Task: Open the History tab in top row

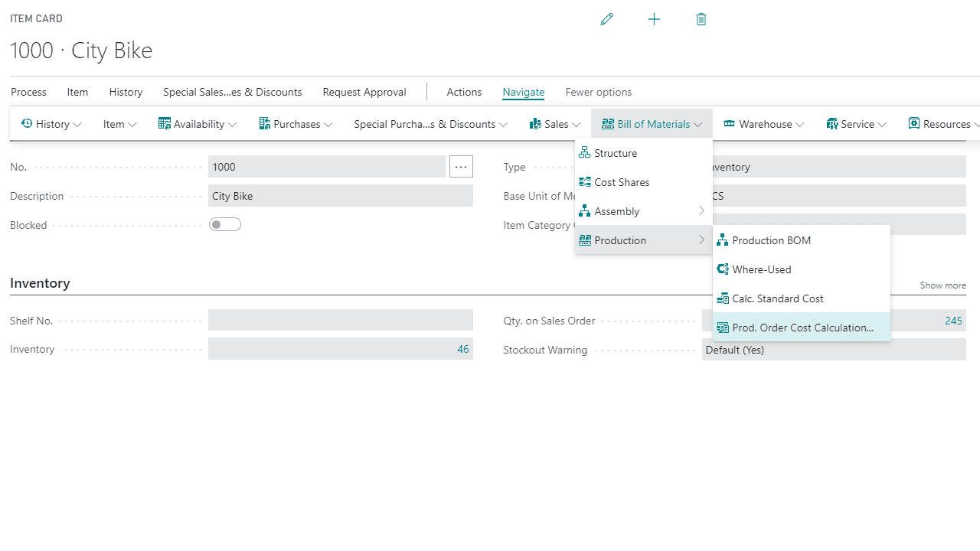Action: pos(126,92)
